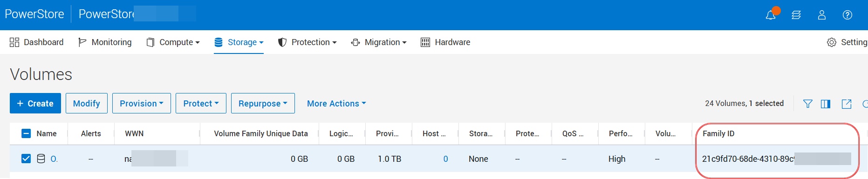This screenshot has height=179, width=868.
Task: Open the notifications bell icon
Action: (771, 15)
